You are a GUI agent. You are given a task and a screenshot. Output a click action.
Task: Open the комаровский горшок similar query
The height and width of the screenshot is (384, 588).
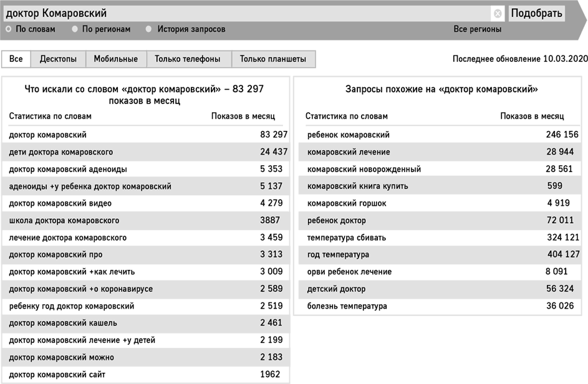pyautogui.click(x=347, y=203)
